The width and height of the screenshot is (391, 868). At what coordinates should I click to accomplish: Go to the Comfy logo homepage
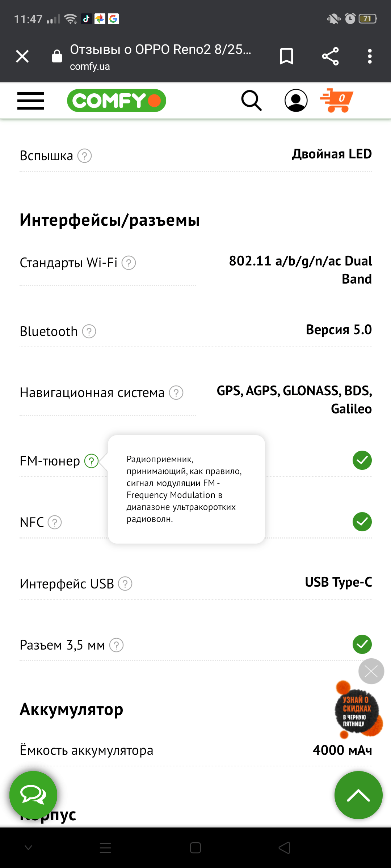click(x=117, y=101)
